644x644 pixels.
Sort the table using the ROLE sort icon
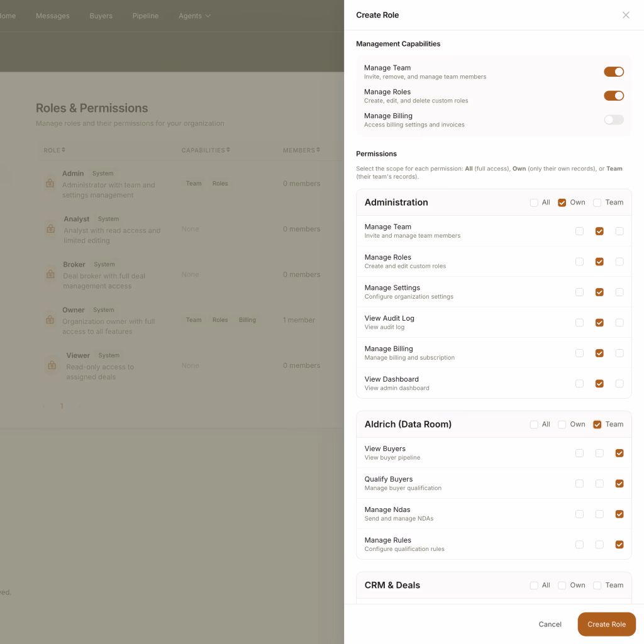64,150
